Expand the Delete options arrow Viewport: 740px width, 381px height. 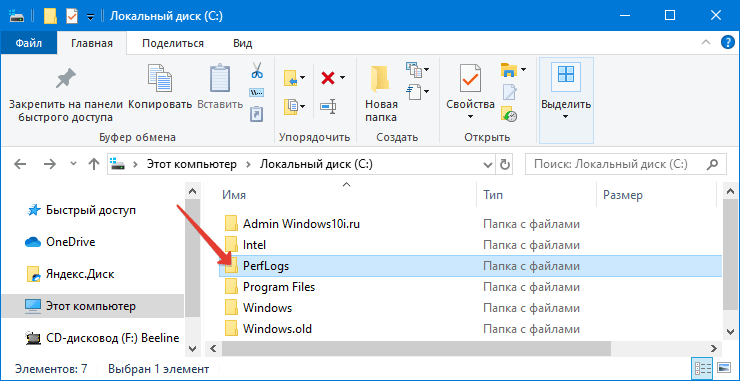click(x=343, y=77)
